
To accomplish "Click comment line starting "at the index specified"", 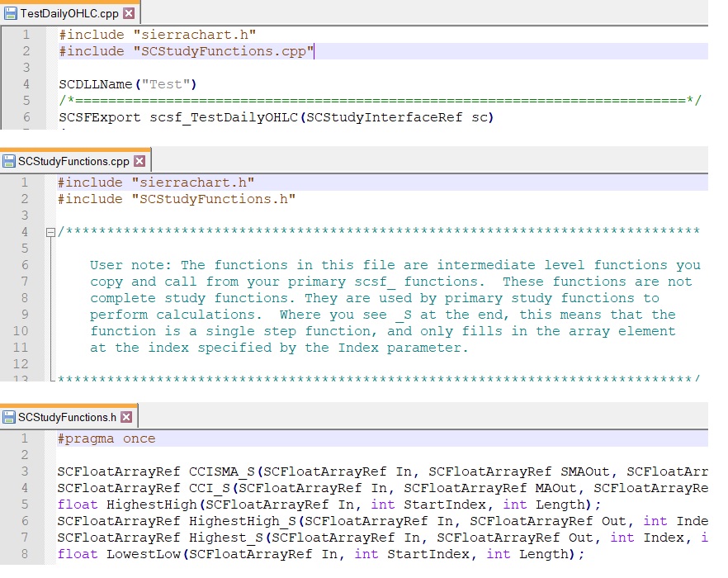I will pyautogui.click(x=279, y=348).
